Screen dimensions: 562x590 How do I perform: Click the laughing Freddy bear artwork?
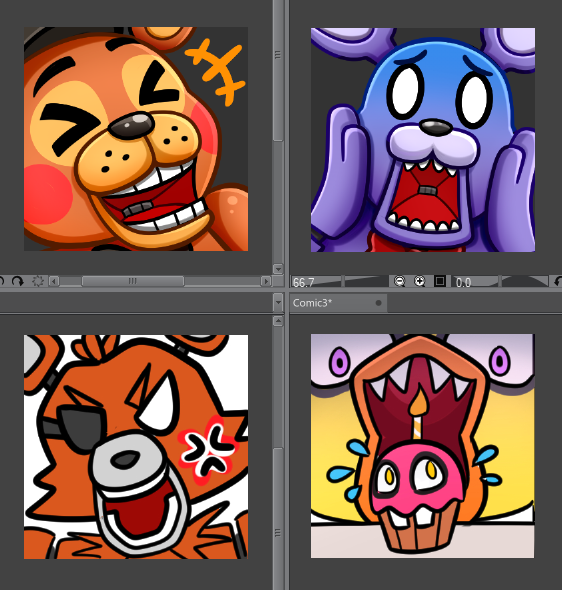(136, 139)
